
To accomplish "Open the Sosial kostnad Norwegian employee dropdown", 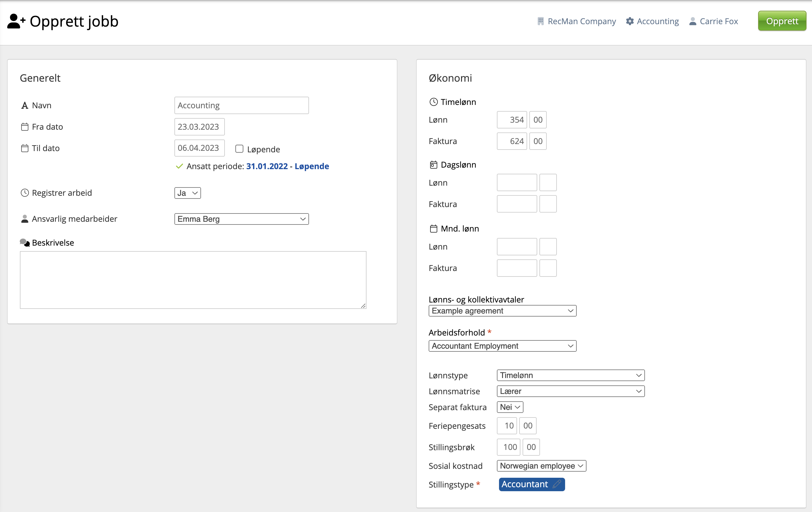I will [541, 466].
